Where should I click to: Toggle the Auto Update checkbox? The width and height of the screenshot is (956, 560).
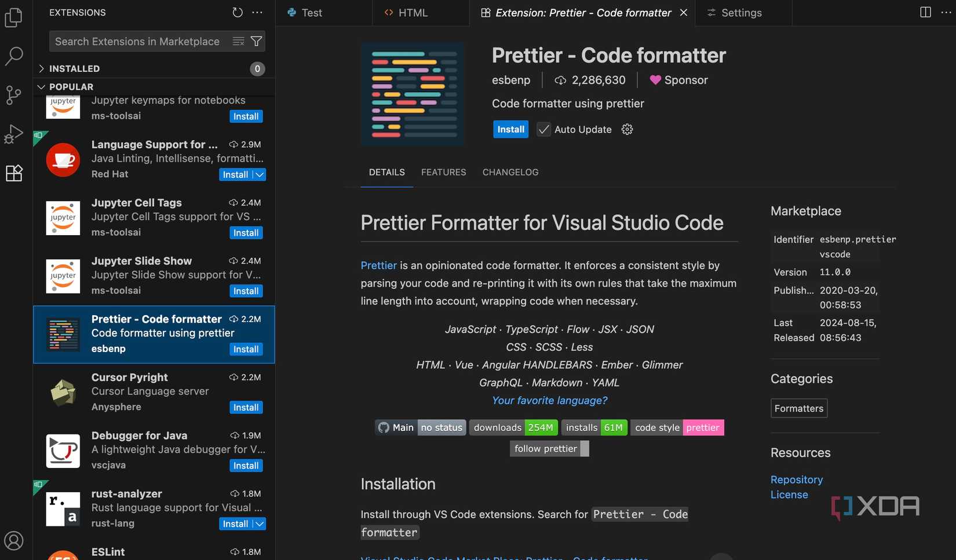click(x=543, y=130)
